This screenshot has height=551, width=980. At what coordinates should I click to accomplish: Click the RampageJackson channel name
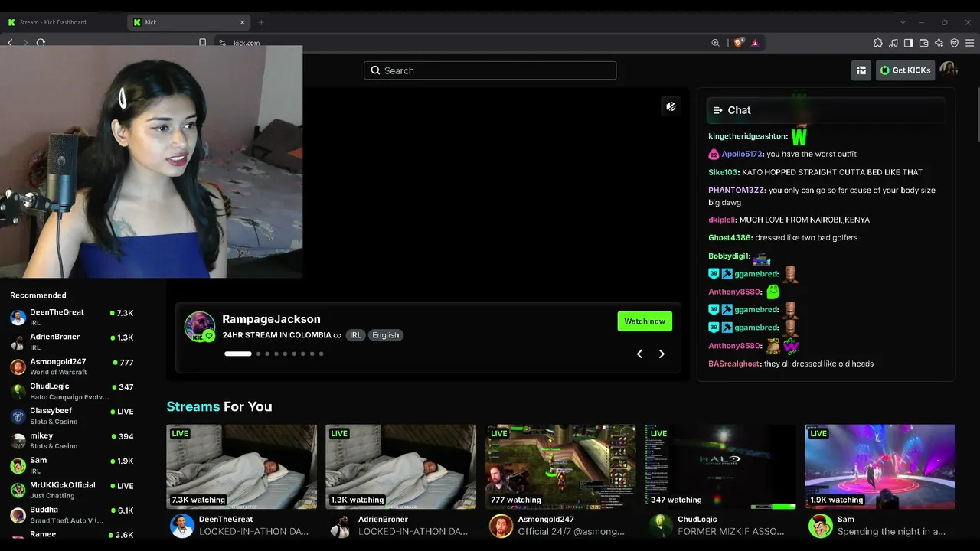pyautogui.click(x=271, y=319)
